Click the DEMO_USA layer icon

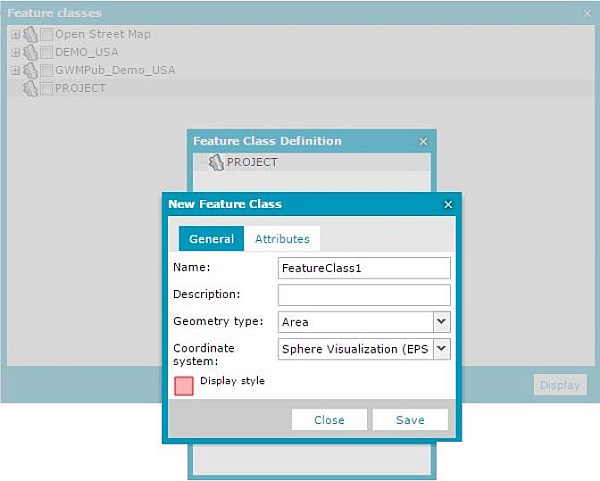(x=31, y=52)
